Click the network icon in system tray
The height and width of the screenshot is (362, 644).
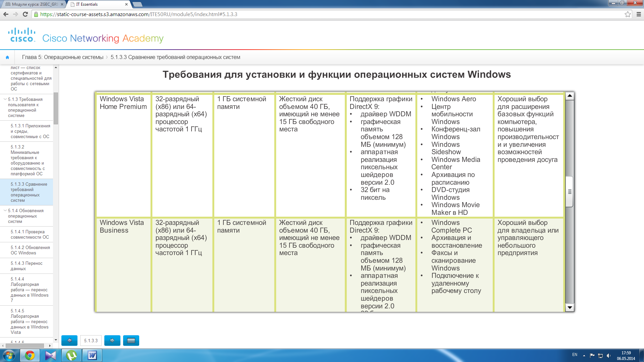coord(600,356)
